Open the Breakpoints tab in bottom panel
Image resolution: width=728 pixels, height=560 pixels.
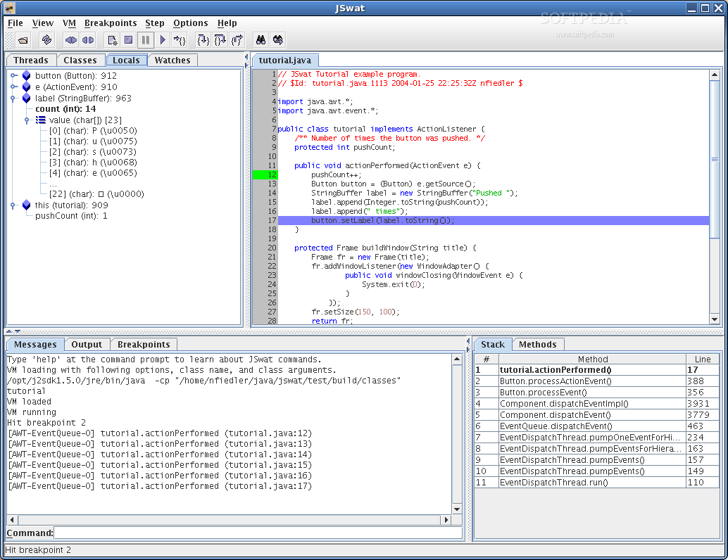144,344
